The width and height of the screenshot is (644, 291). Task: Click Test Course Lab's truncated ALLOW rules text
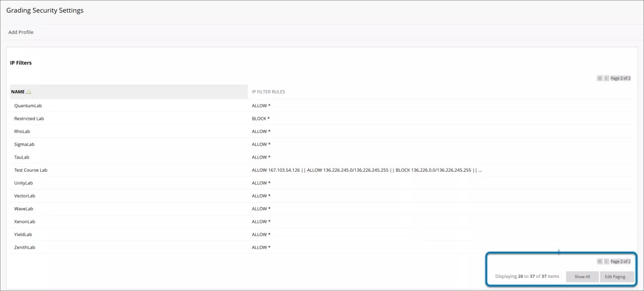[x=366, y=170]
